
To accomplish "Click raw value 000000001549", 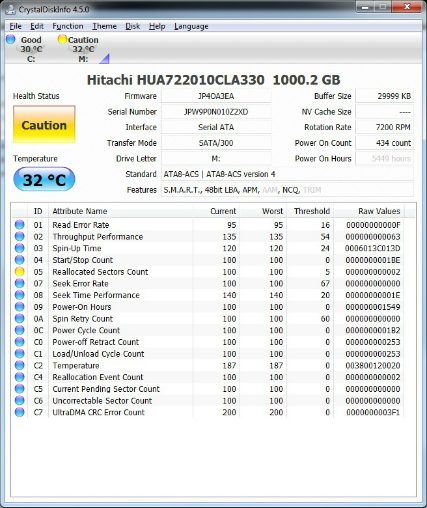I will [x=373, y=307].
